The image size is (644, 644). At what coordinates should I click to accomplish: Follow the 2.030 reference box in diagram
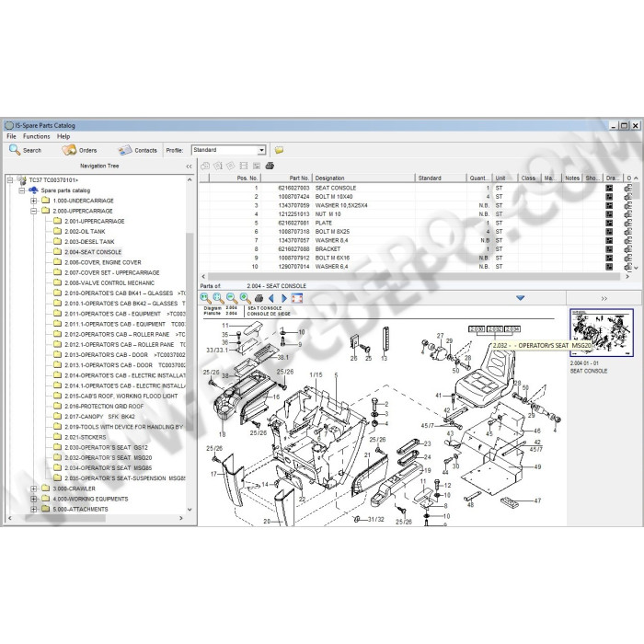pos(477,329)
